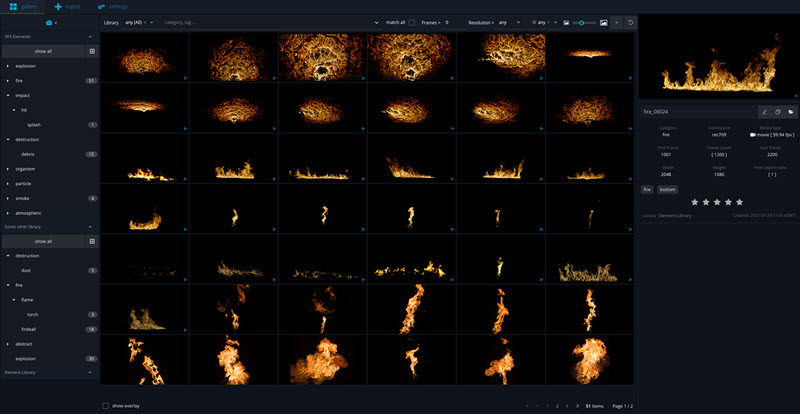Enable the show overlay checkbox

tap(106, 406)
